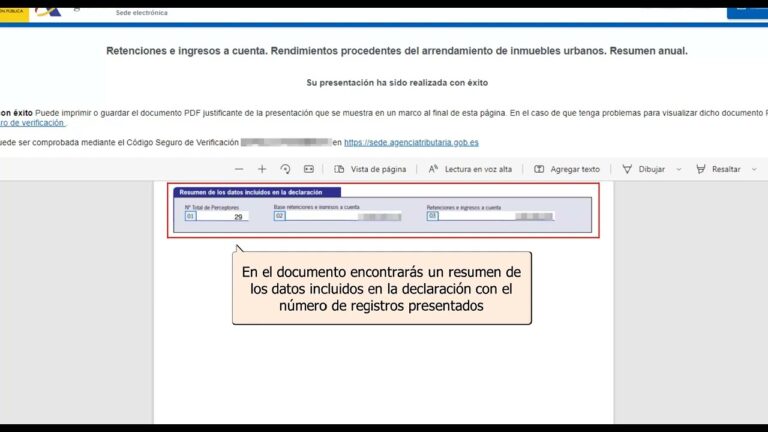Click the Sede electrónica header text
The height and width of the screenshot is (432, 768).
point(142,13)
